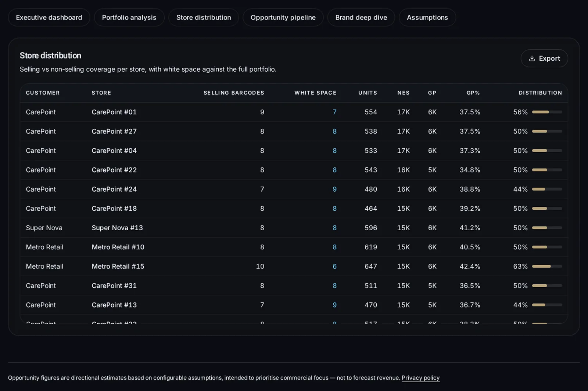588x391 pixels.
Task: Sort by Distribution column header
Action: (x=540, y=93)
